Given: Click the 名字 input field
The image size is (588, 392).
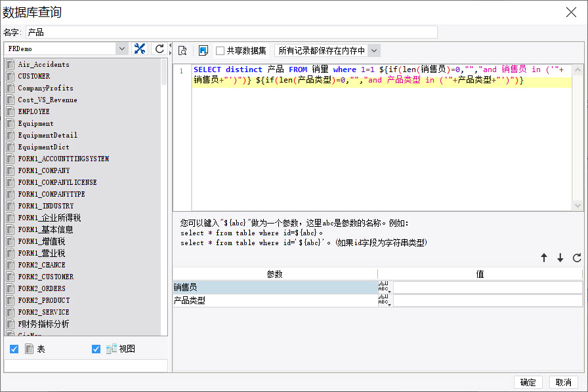Looking at the screenshot, I should (232, 32).
